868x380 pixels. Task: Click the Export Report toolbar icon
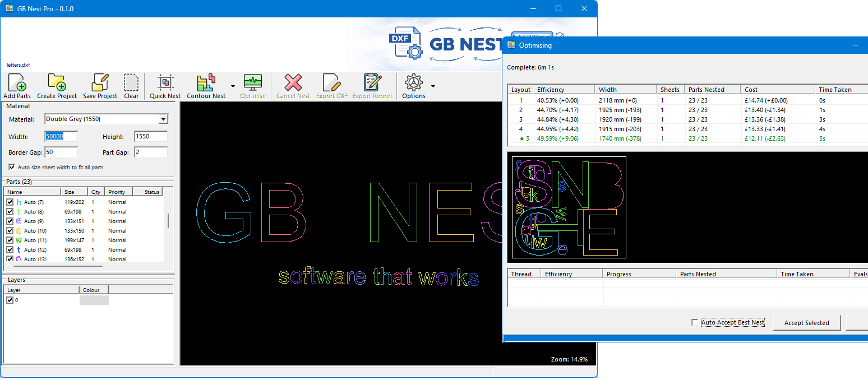tap(372, 83)
